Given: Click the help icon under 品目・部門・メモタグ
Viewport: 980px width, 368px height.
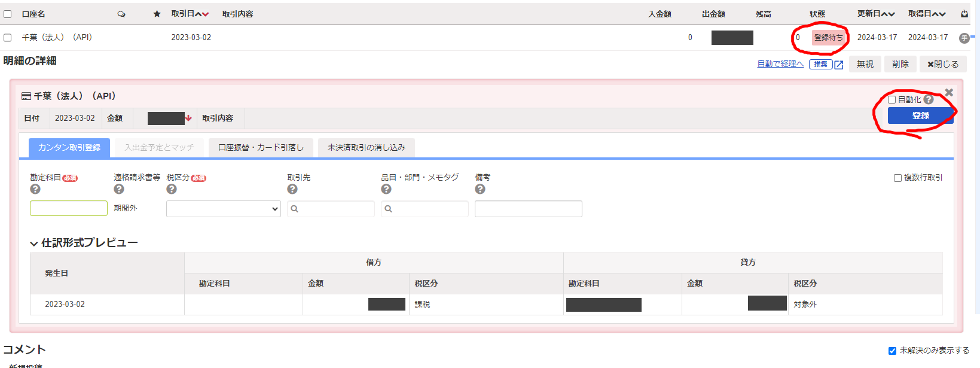Looking at the screenshot, I should point(386,189).
